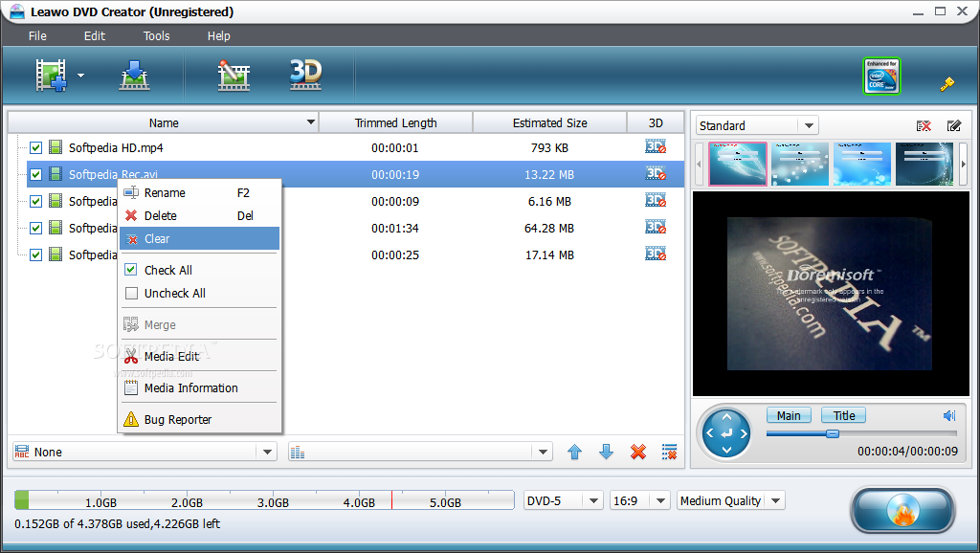980x553 pixels.
Task: Choose Uncheck All in context menu
Action: tap(199, 293)
